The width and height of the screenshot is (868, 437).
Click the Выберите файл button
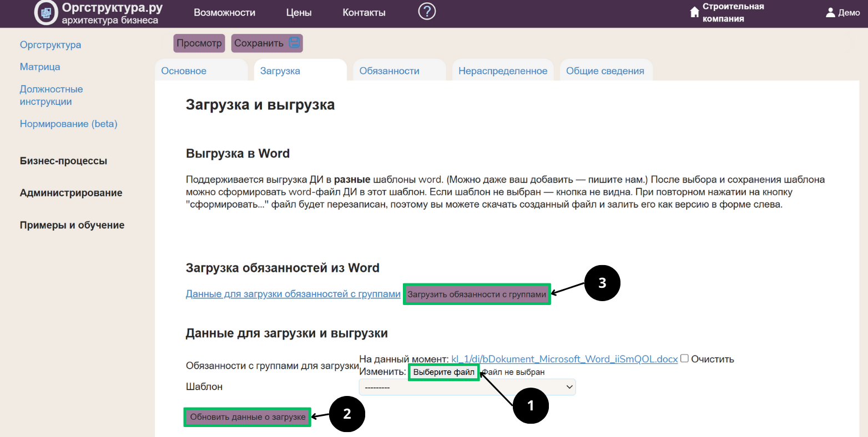point(444,372)
